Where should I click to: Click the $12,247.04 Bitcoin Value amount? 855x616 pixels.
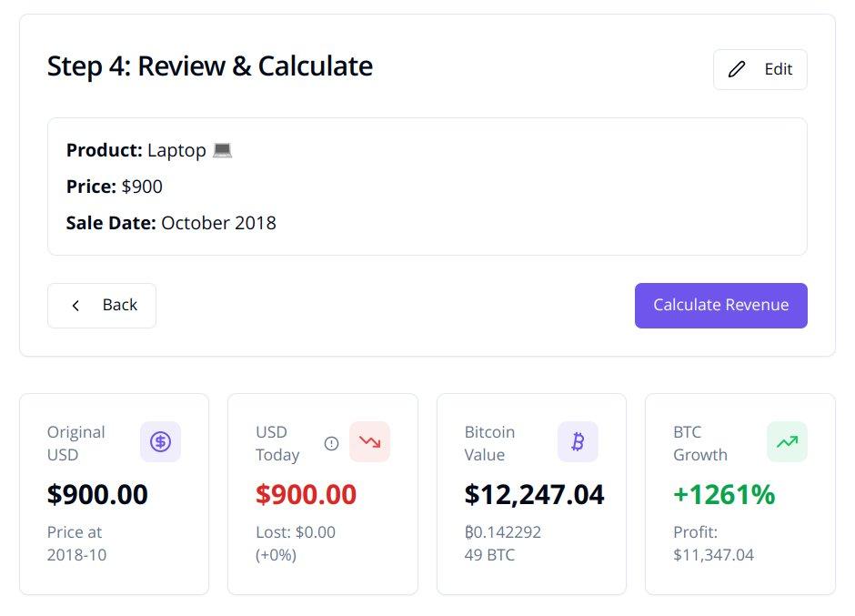(534, 494)
